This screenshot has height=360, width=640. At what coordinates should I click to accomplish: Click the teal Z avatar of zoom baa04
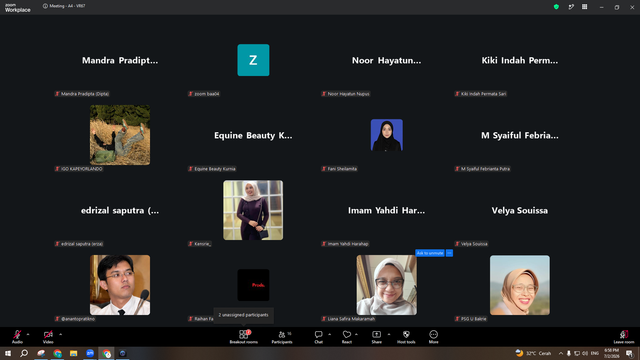point(253,60)
